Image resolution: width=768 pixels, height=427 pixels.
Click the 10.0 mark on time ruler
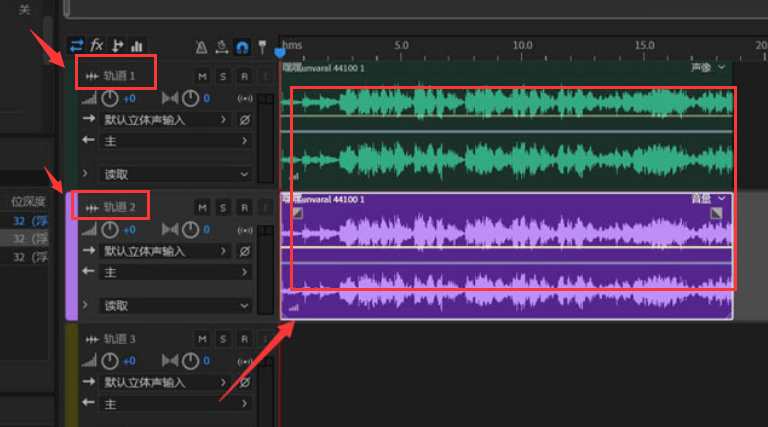pyautogui.click(x=522, y=46)
